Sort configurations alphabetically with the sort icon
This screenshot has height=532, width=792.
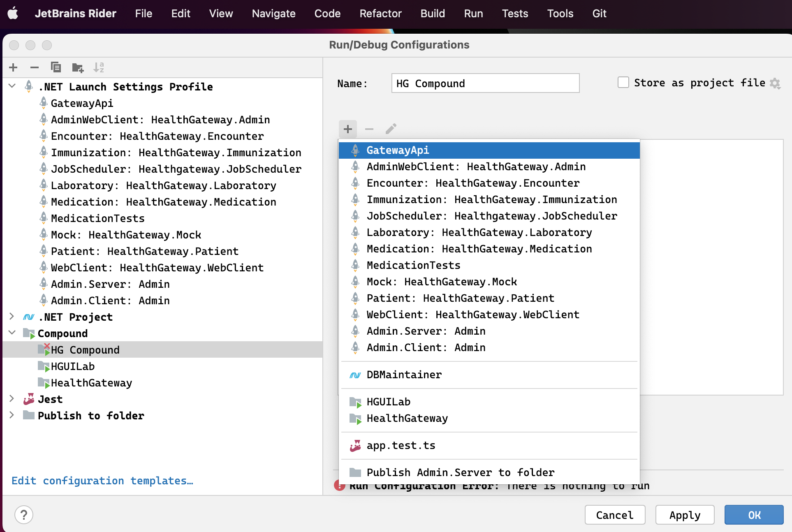tap(99, 67)
